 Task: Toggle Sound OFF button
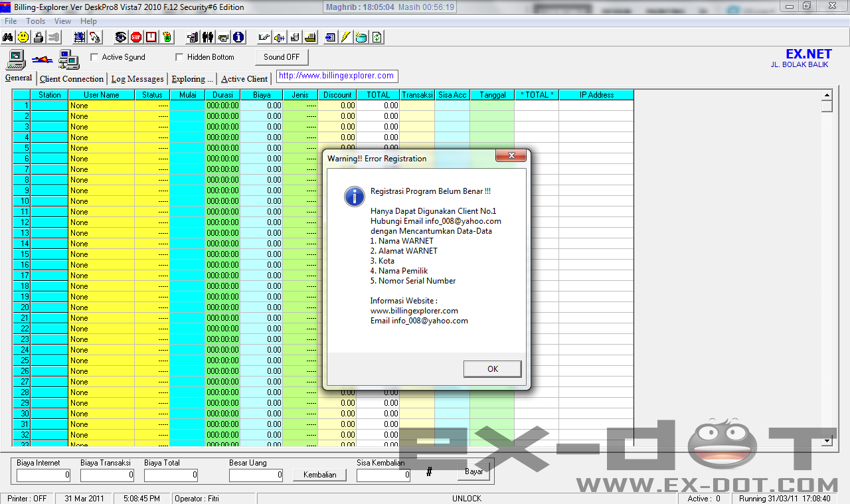[x=281, y=56]
